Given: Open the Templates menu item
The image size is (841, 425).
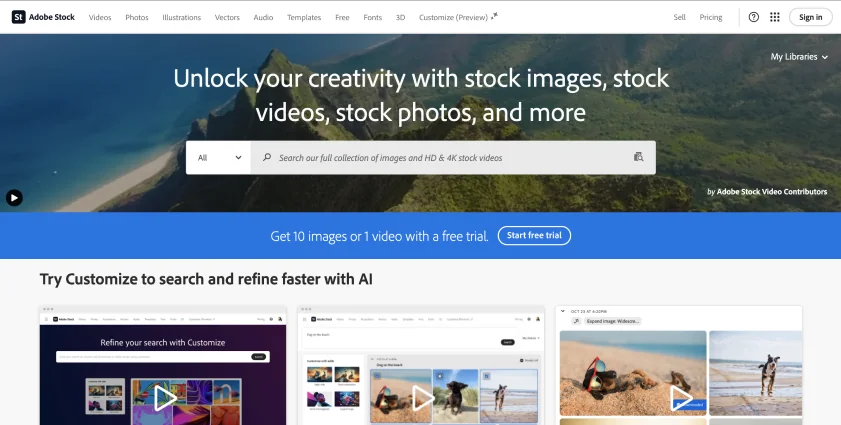Looking at the screenshot, I should [x=304, y=17].
